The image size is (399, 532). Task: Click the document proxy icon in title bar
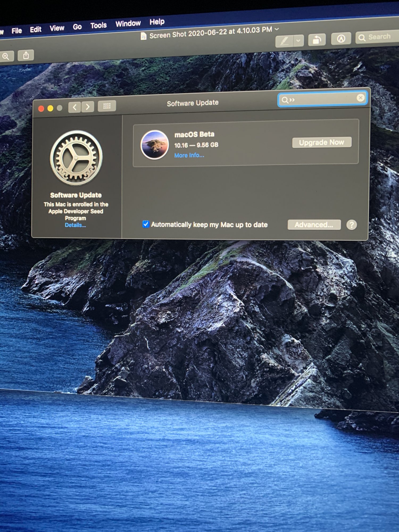click(x=143, y=36)
